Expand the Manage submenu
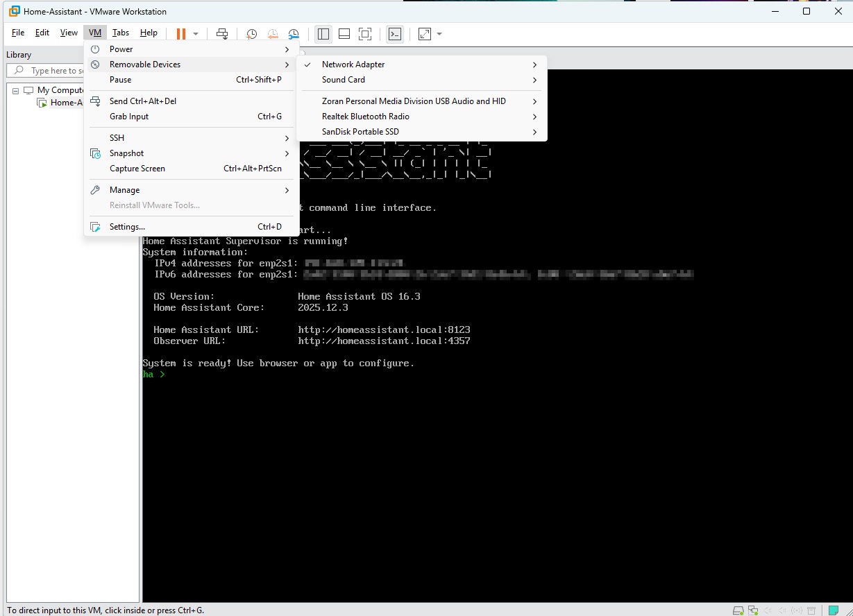 (192, 190)
